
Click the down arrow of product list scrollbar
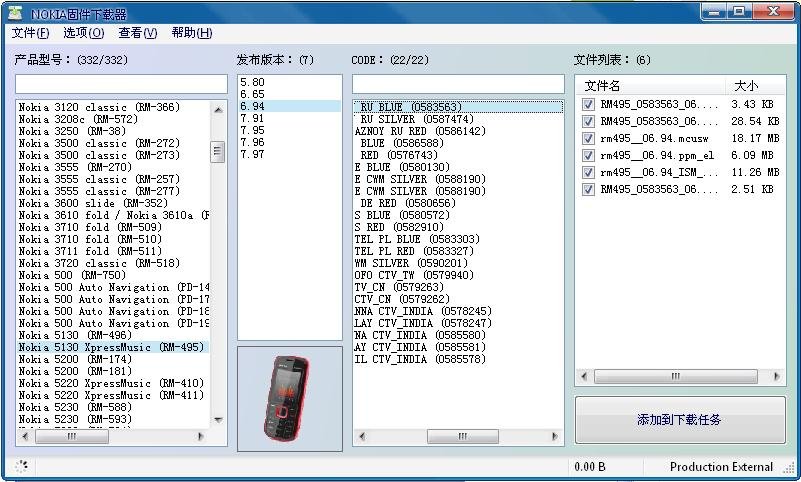point(218,420)
